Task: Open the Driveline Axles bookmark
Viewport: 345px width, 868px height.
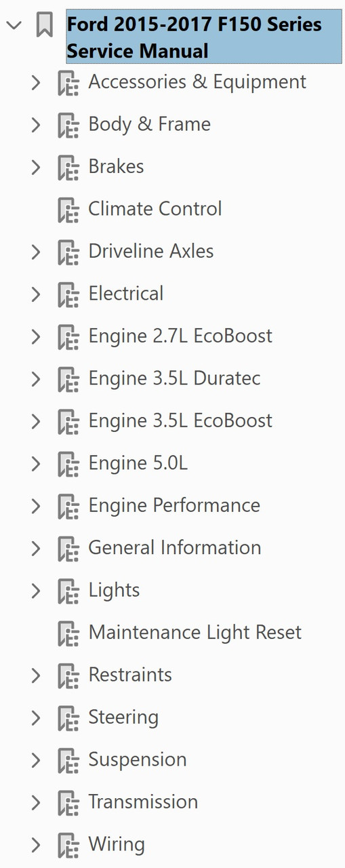Action: (151, 252)
